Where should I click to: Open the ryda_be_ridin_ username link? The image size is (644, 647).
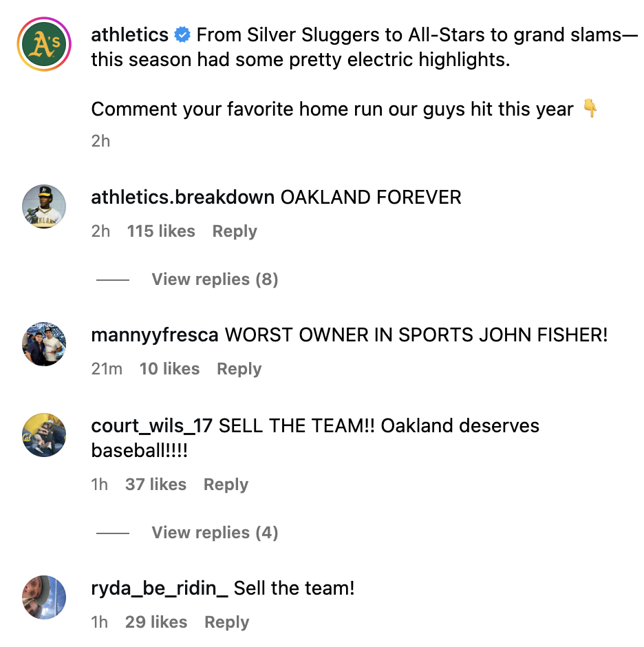tap(160, 588)
